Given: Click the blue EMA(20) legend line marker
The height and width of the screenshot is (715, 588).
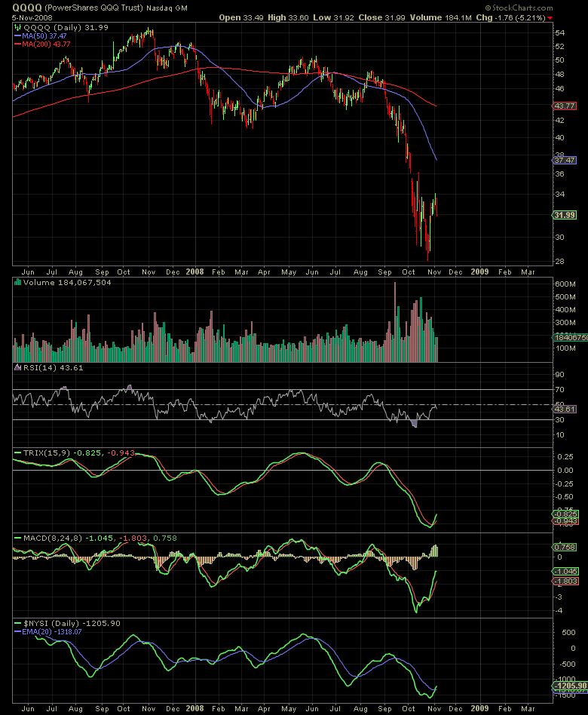Looking at the screenshot, I should [x=18, y=632].
